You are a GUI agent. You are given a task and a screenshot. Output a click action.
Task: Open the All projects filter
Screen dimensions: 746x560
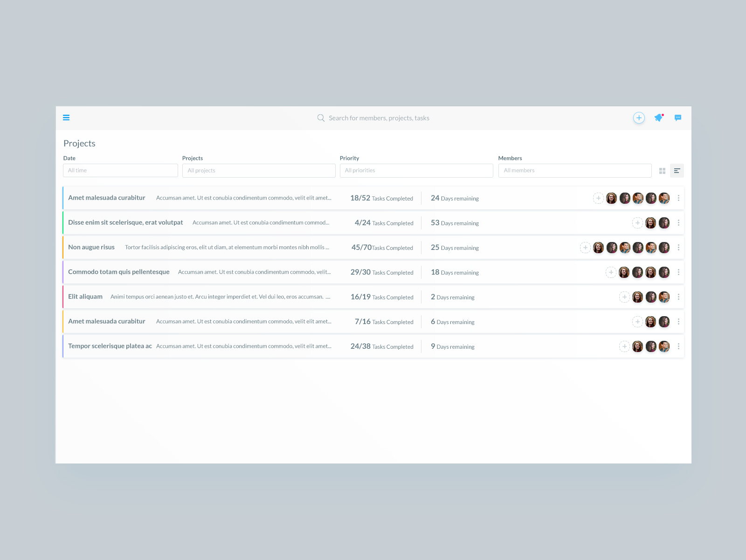point(259,170)
